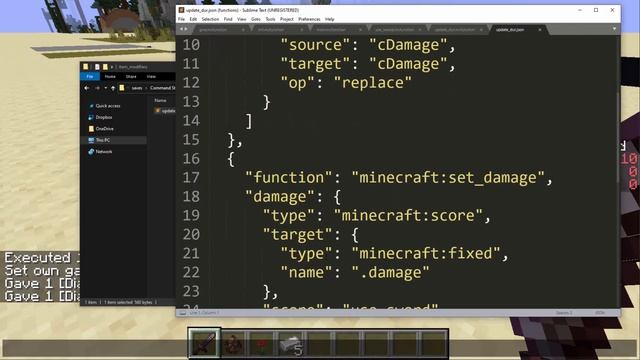
Task: Click the text "minecraft:set_damage" on line 17
Action: coord(448,178)
